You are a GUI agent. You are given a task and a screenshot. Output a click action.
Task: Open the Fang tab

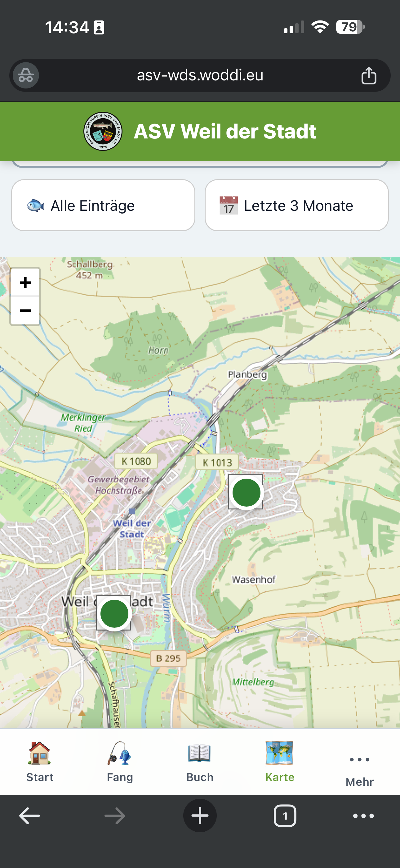coord(120,762)
